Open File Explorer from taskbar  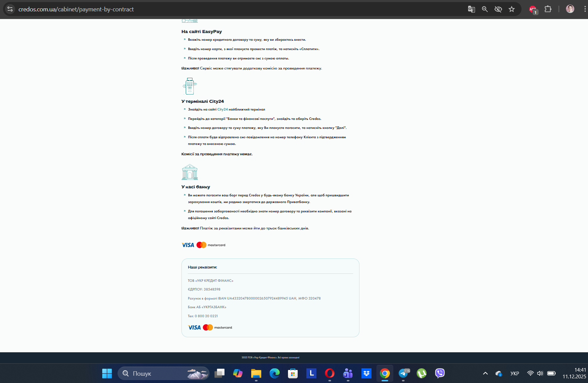coord(256,373)
